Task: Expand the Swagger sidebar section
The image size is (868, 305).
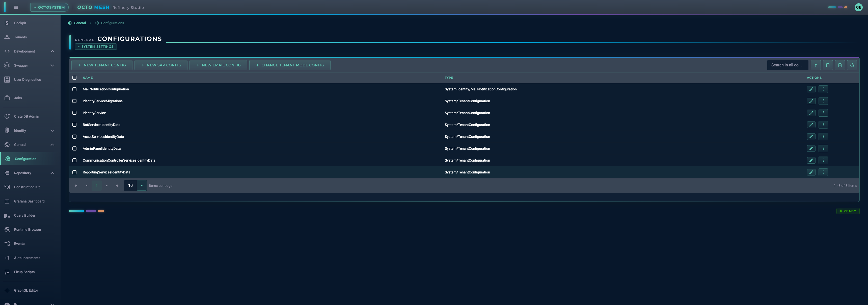Action: [x=52, y=65]
